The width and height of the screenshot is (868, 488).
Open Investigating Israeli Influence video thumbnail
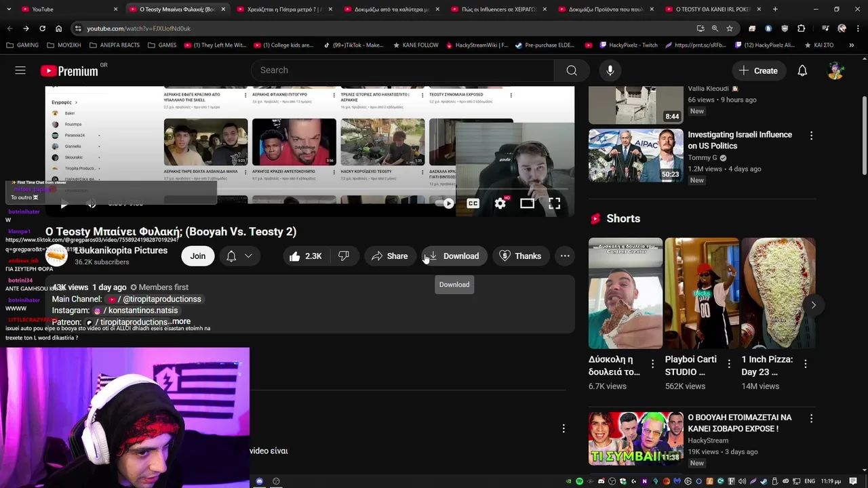click(635, 155)
